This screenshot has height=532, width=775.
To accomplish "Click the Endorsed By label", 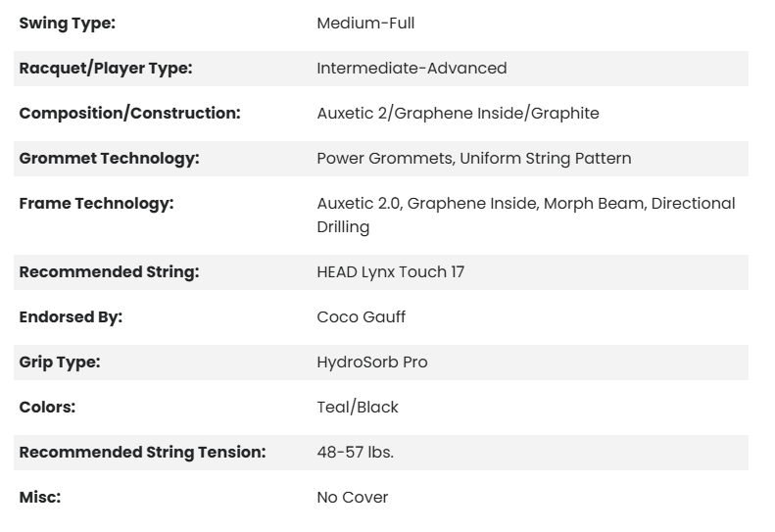I will tap(71, 317).
